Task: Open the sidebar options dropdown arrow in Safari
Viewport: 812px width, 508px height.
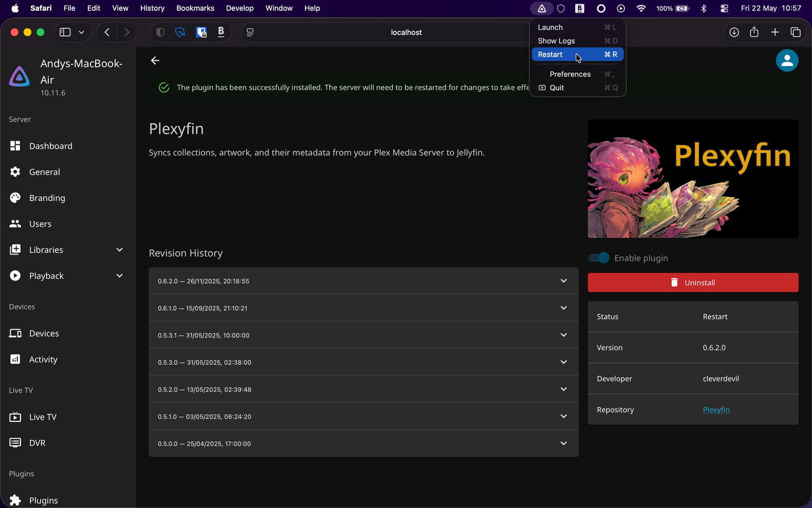Action: (x=81, y=32)
